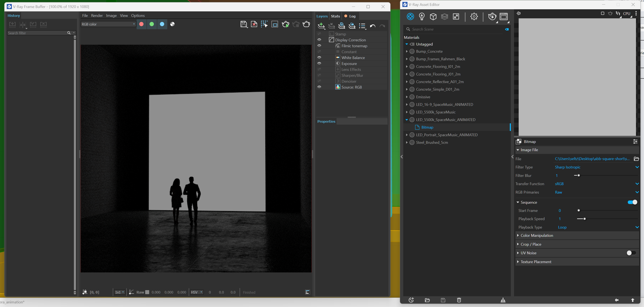This screenshot has height=307, width=644.
Task: Open the Options menu in Frame Buffer
Action: (x=138, y=15)
